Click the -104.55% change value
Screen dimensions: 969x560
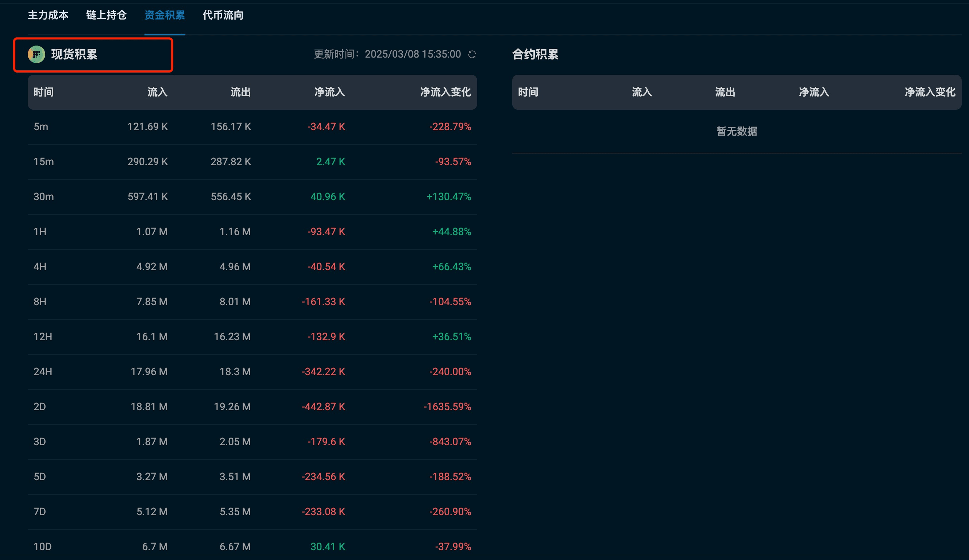(450, 302)
